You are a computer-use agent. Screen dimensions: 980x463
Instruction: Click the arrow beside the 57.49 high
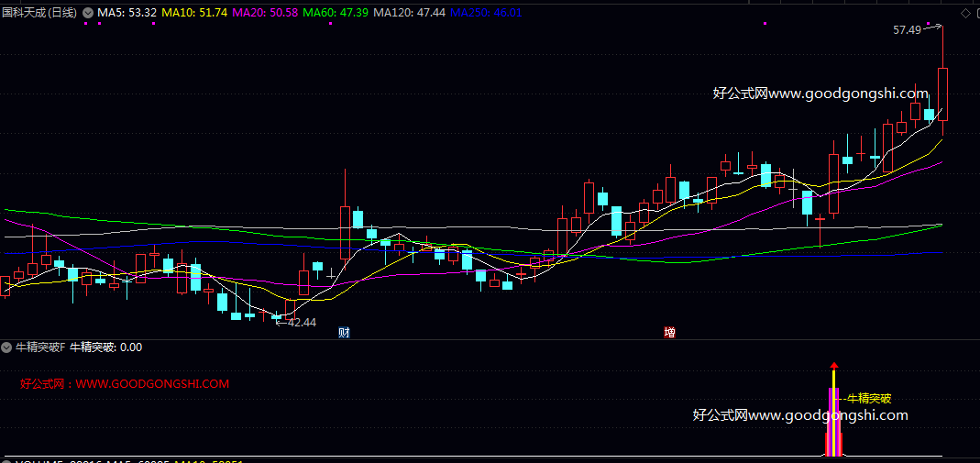pyautogui.click(x=933, y=28)
